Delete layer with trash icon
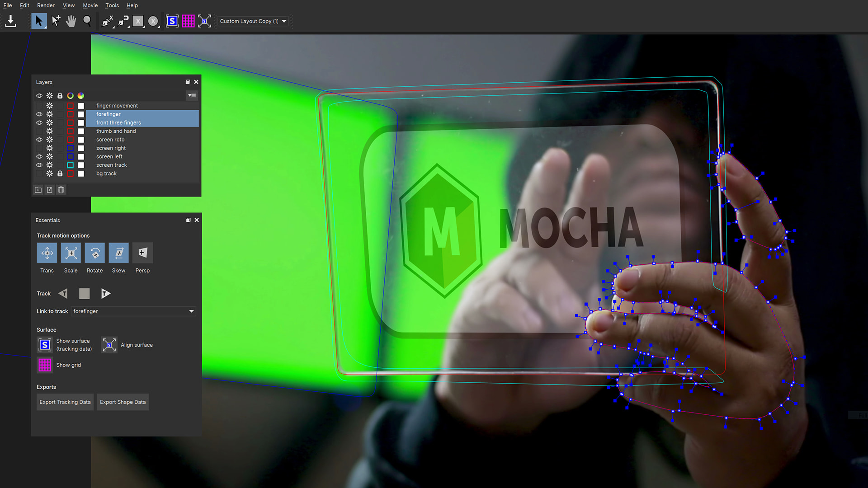Image resolution: width=868 pixels, height=488 pixels. tap(61, 190)
